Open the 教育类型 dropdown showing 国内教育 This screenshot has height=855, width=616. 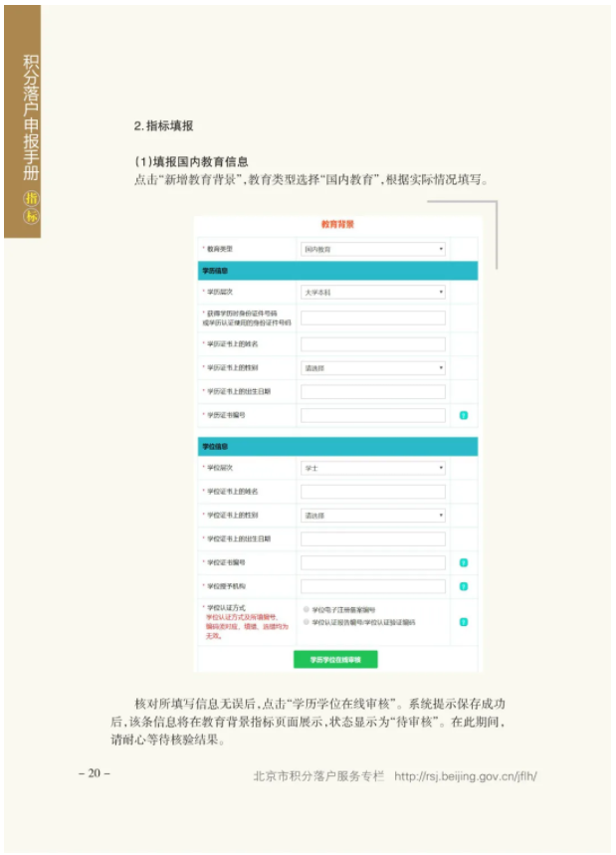[x=373, y=249]
